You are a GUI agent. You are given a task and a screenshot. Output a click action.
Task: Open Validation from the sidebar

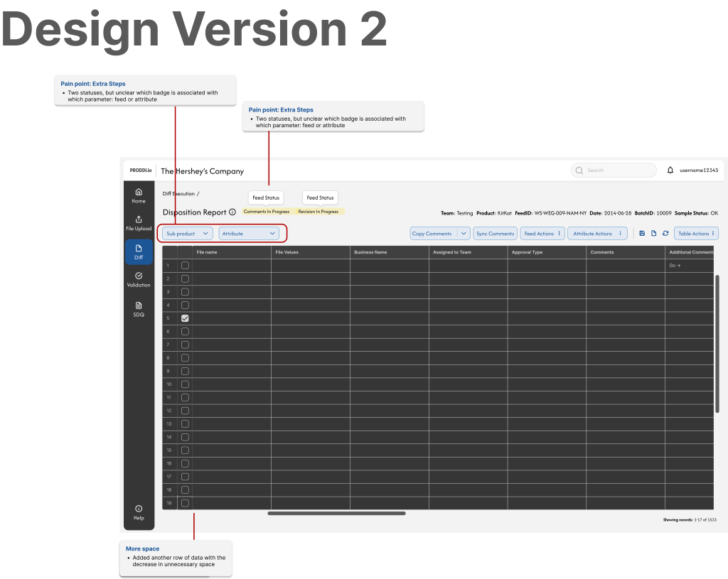click(138, 279)
